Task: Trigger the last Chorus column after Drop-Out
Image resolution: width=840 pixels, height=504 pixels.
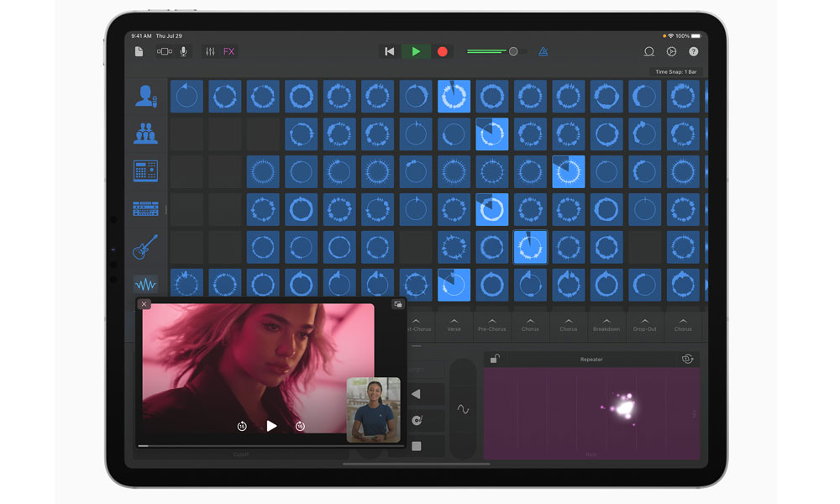Action: (x=682, y=325)
